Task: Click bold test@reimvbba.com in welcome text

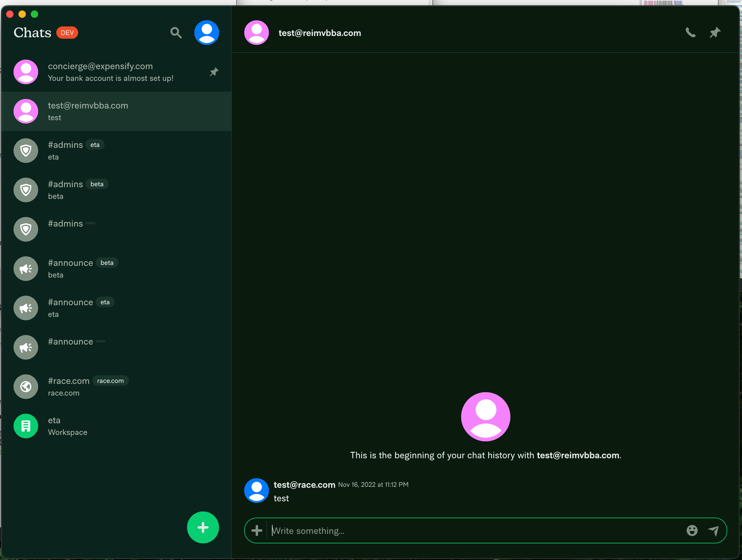Action: [578, 455]
